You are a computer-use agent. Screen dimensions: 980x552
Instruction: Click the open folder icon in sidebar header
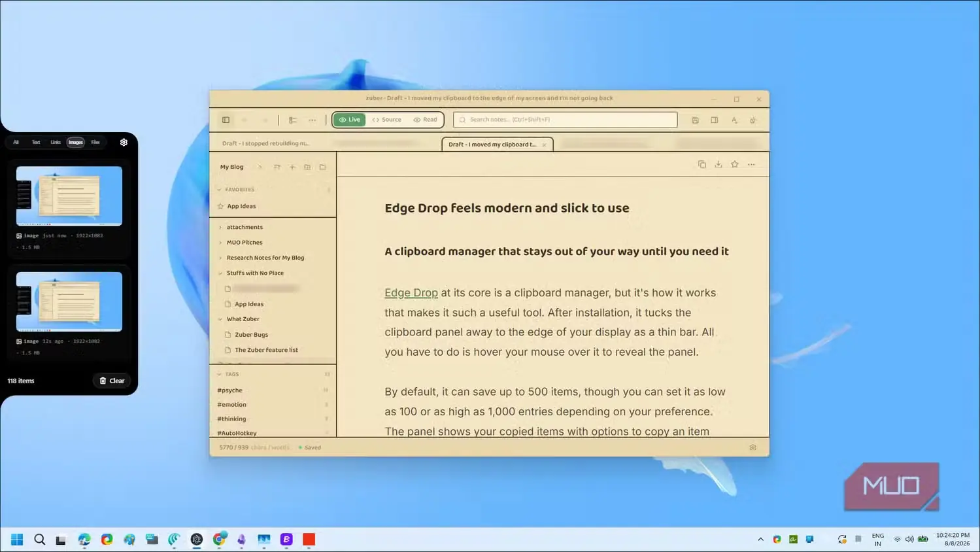[322, 167]
